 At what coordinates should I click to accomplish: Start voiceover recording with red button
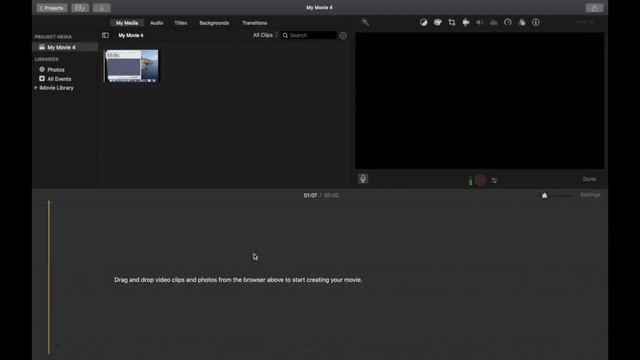pos(480,180)
